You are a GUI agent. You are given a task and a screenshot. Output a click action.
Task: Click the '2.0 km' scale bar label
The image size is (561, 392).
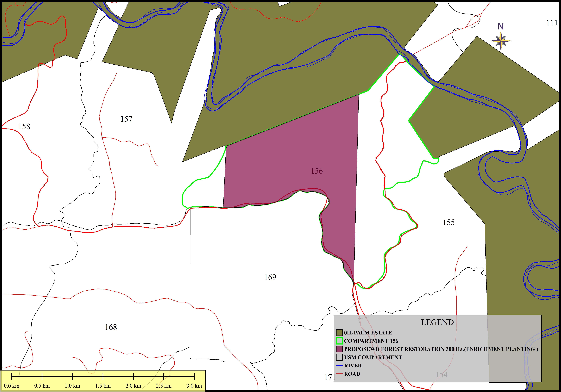(133, 386)
